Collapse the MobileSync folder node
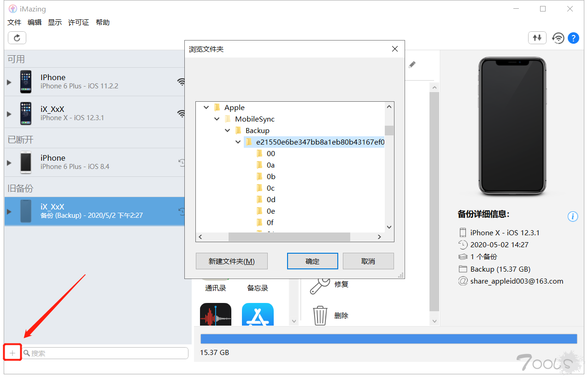This screenshot has height=378, width=588. (217, 119)
